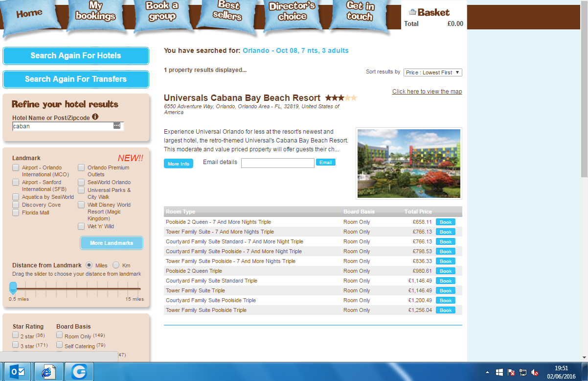
Task: Click the More Info button
Action: click(179, 164)
